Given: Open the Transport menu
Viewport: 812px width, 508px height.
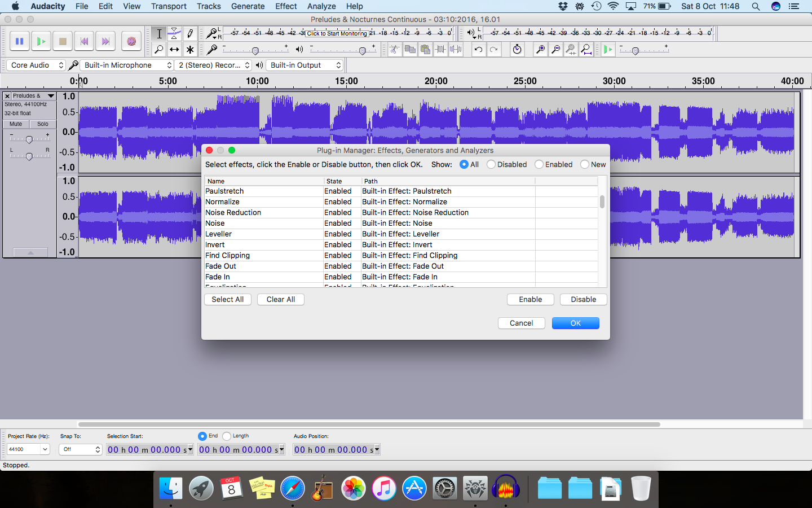Looking at the screenshot, I should coord(169,6).
